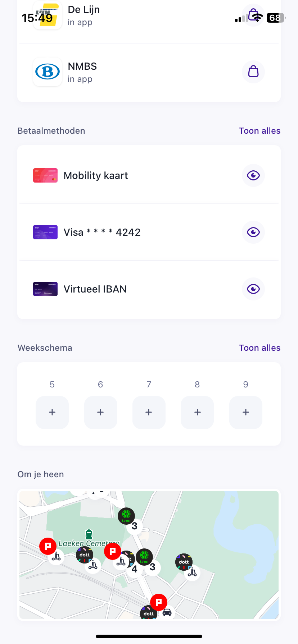Select the purple Visa card thumbnail
The height and width of the screenshot is (644, 298).
pyautogui.click(x=45, y=232)
